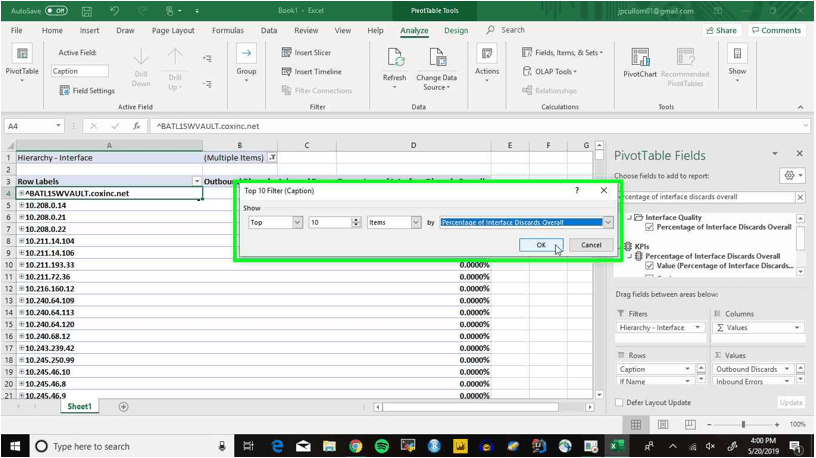Image resolution: width=816 pixels, height=458 pixels.
Task: Open Field Settings
Action: click(x=87, y=91)
